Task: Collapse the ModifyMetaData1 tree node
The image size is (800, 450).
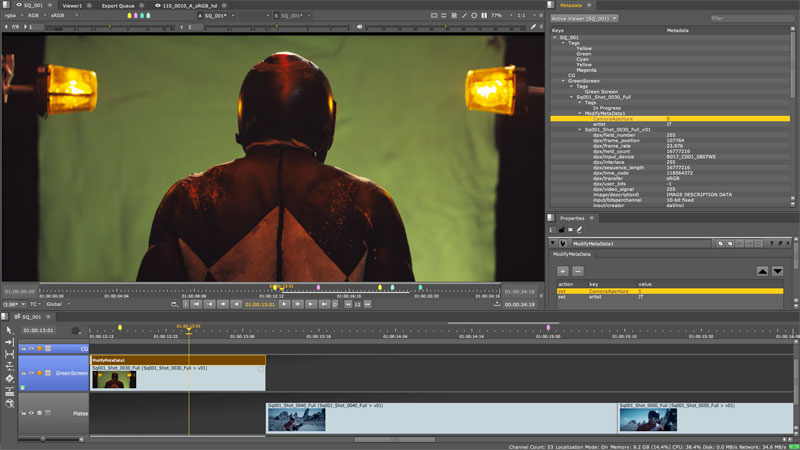Action: coord(580,113)
